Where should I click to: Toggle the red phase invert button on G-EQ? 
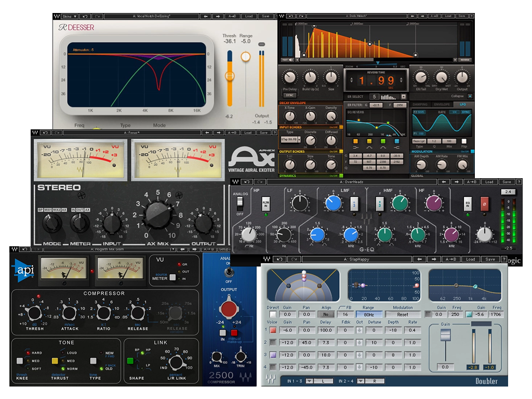coord(485,204)
